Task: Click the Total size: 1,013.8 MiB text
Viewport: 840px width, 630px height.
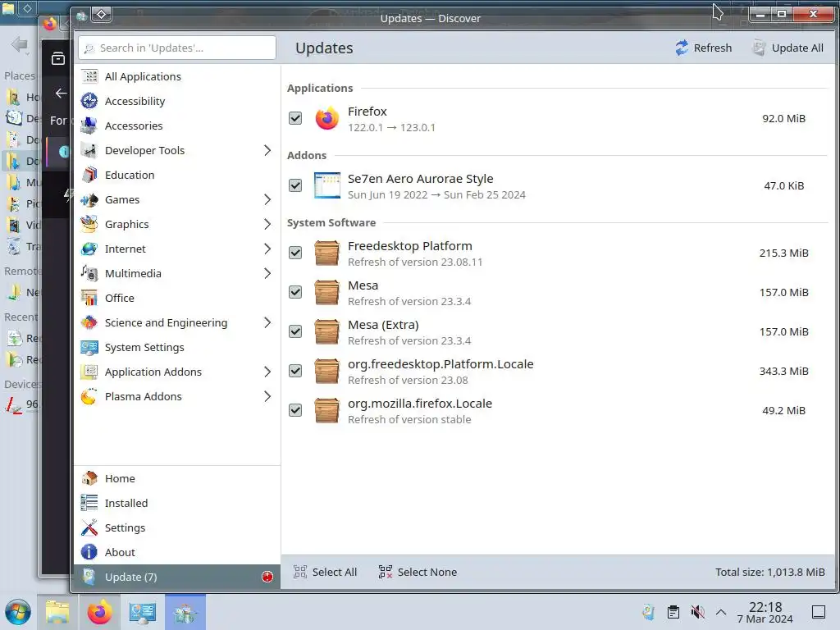Action: [769, 572]
